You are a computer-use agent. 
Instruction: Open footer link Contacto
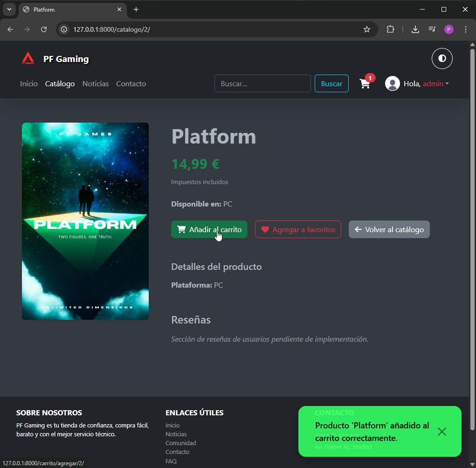tap(177, 452)
